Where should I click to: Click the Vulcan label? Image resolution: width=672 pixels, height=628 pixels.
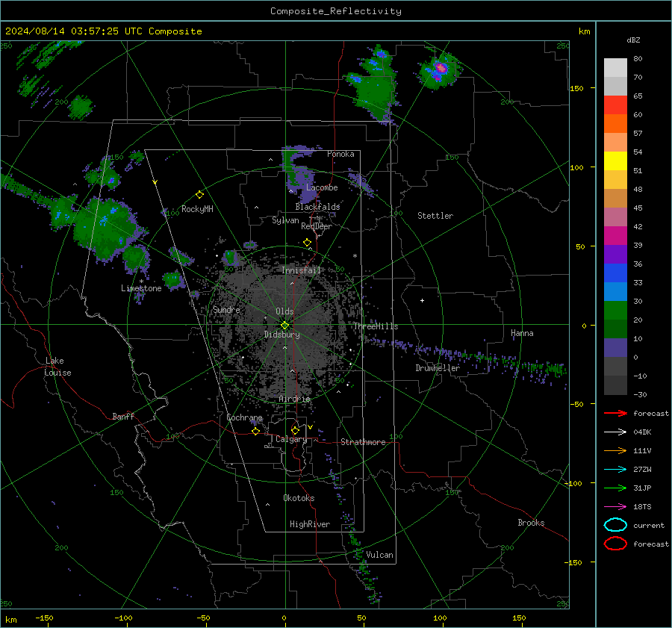click(x=379, y=555)
